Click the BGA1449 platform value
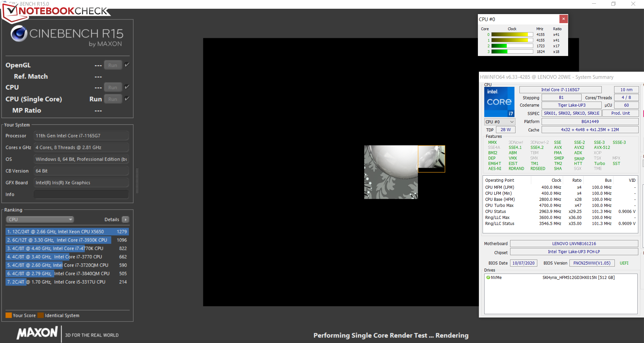Screen dimensions: 644x343 [590, 121]
